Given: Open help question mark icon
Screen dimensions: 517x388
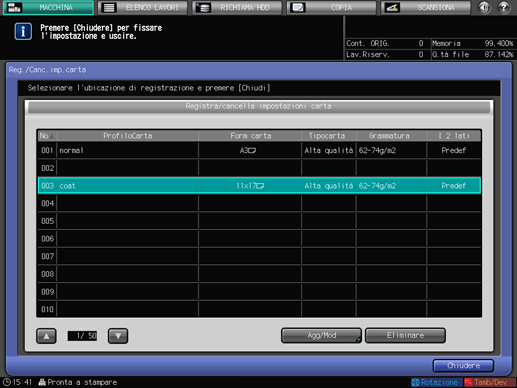Looking at the screenshot, I should point(504,7).
